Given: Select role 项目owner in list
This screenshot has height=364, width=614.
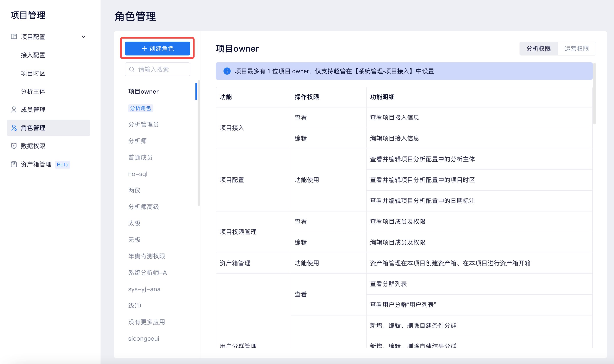Looking at the screenshot, I should coord(143,91).
